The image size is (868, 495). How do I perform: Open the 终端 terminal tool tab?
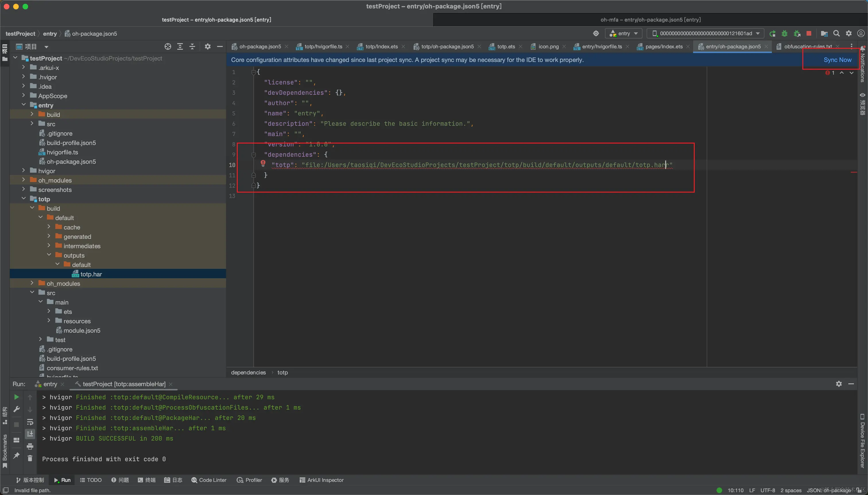(146, 480)
